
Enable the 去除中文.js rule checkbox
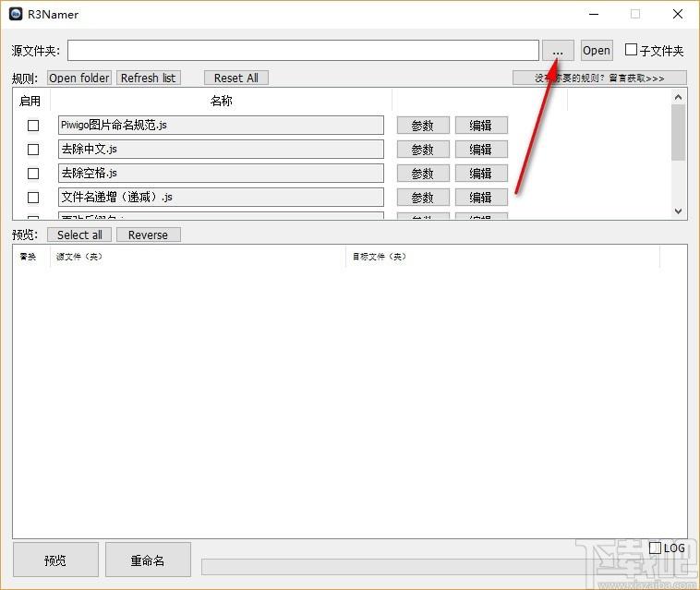coord(33,150)
